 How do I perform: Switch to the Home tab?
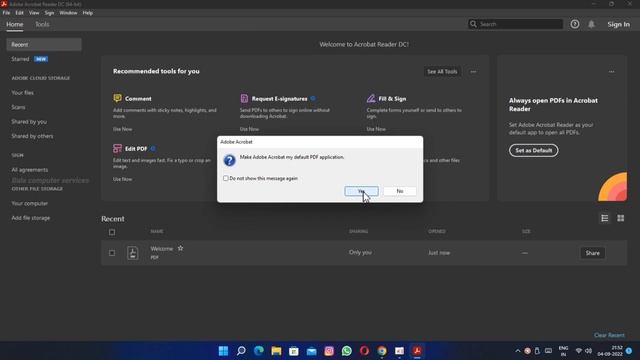point(15,24)
